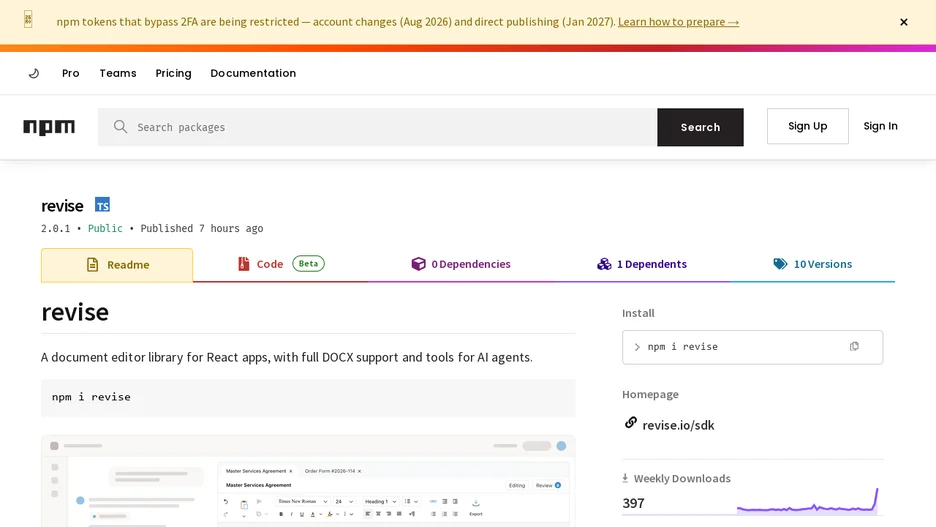Click the 'Install' section label
Viewport: 936px width, 527px height.
tap(638, 313)
